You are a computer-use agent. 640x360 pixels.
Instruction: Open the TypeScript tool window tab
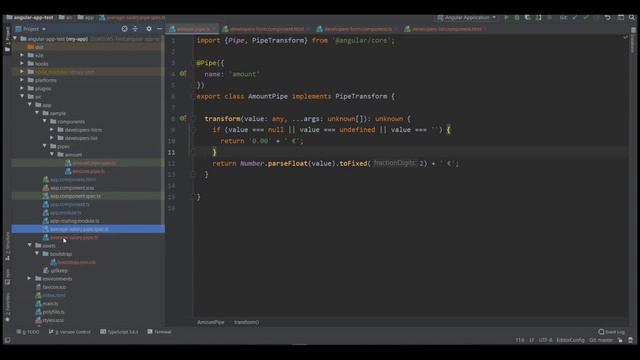point(119,332)
